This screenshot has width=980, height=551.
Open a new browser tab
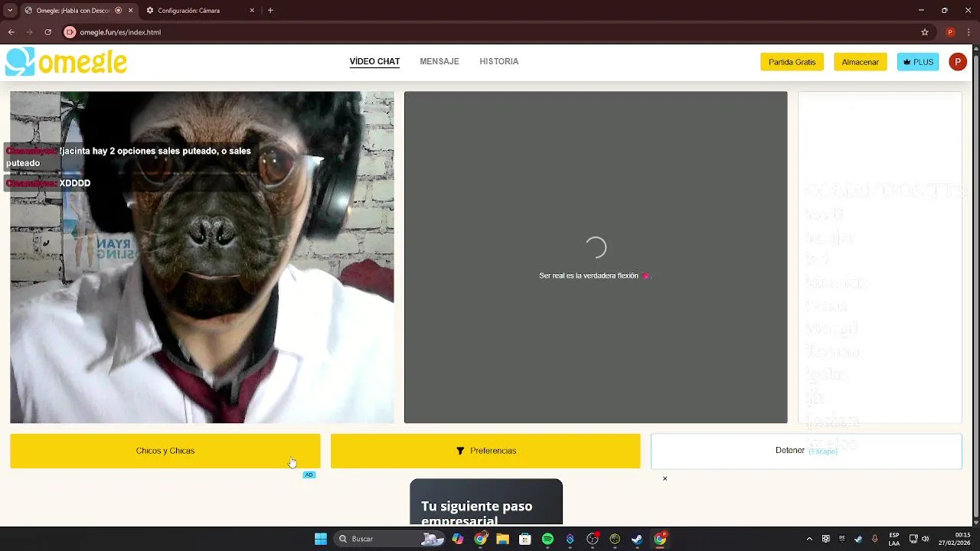(x=270, y=11)
